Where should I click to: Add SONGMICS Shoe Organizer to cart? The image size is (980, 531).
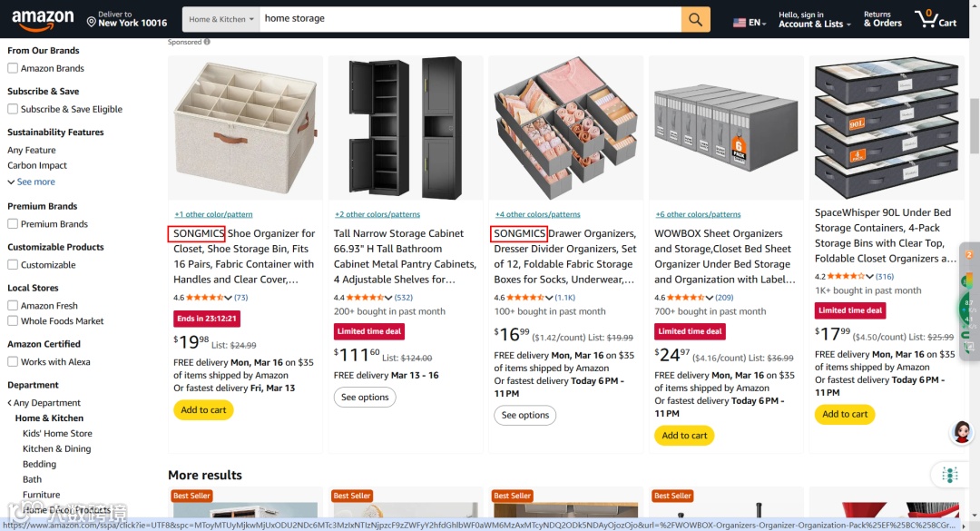tap(203, 409)
